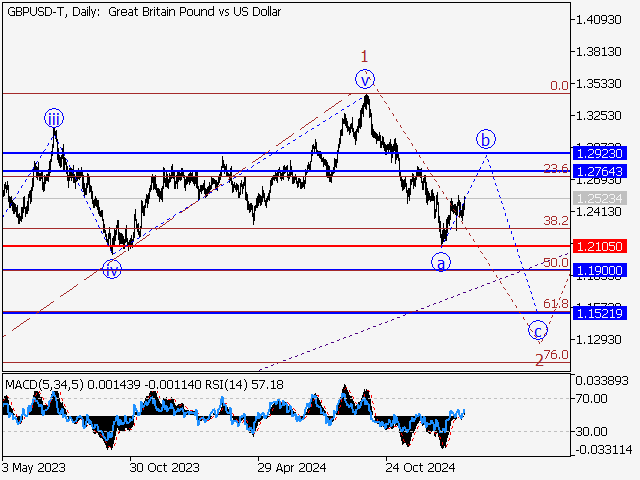Screen dimensions: 640x480
Task: Click the 1.29230 blue price level tag
Action: coord(600,153)
